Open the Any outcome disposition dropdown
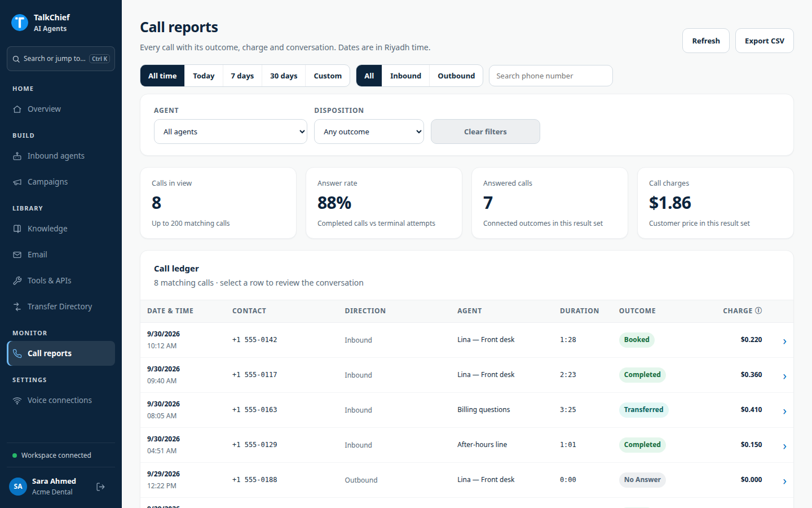This screenshot has height=508, width=812. click(369, 132)
